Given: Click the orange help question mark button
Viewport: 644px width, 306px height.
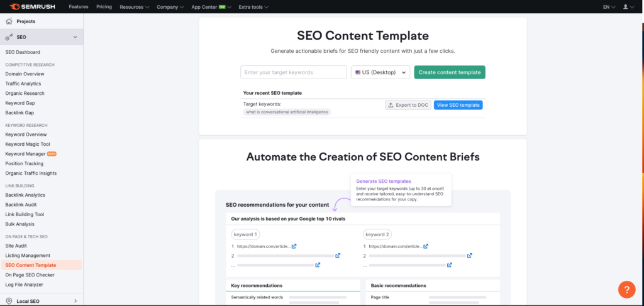Looking at the screenshot, I should coord(626,289).
